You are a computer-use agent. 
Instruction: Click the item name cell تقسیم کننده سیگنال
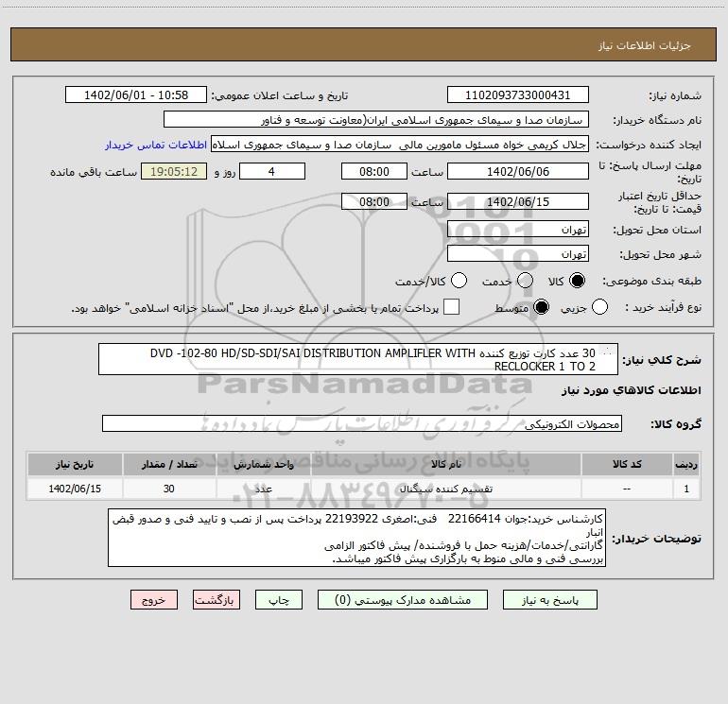(x=445, y=489)
